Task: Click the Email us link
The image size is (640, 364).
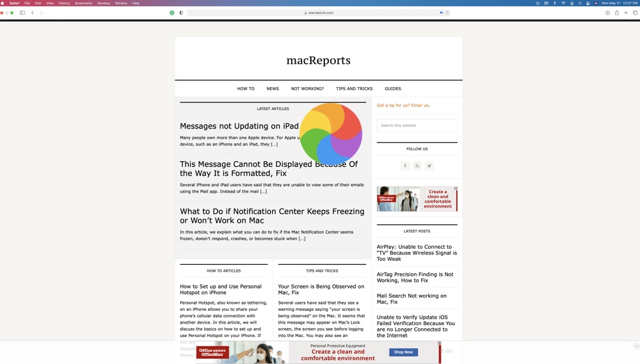Action: pyautogui.click(x=420, y=106)
